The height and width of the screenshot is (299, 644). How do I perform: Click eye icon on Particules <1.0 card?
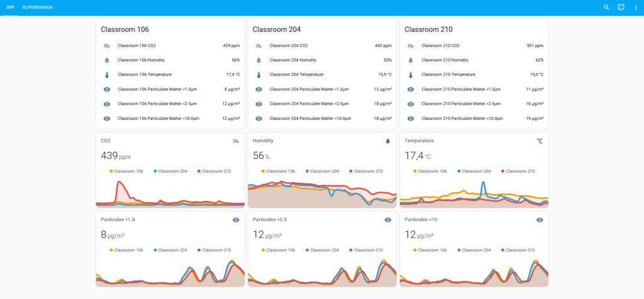coord(236,220)
